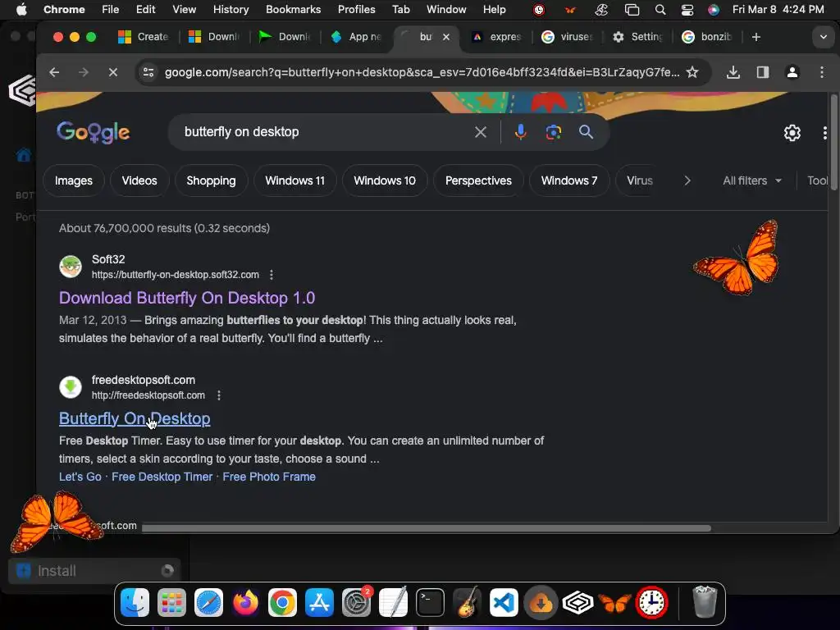
Task: Open the 'Let's Go' sitelink
Action: [x=80, y=477]
